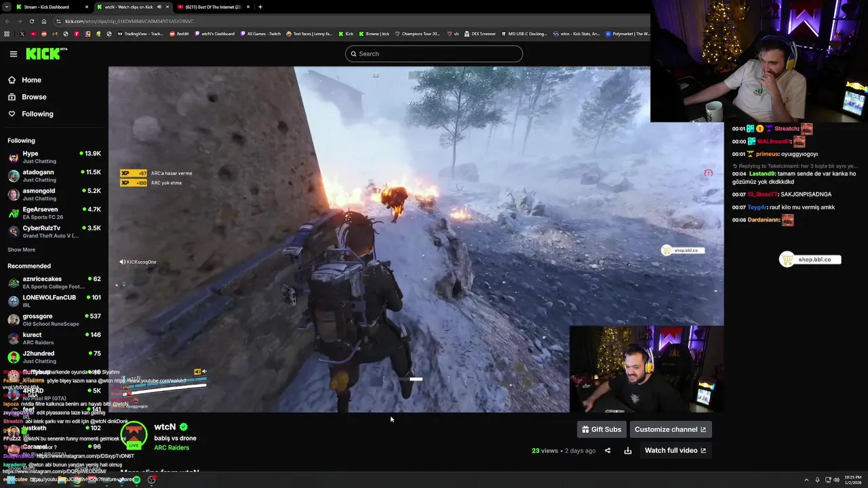
Task: Switch to Best Of The Internet tab
Action: click(213, 7)
